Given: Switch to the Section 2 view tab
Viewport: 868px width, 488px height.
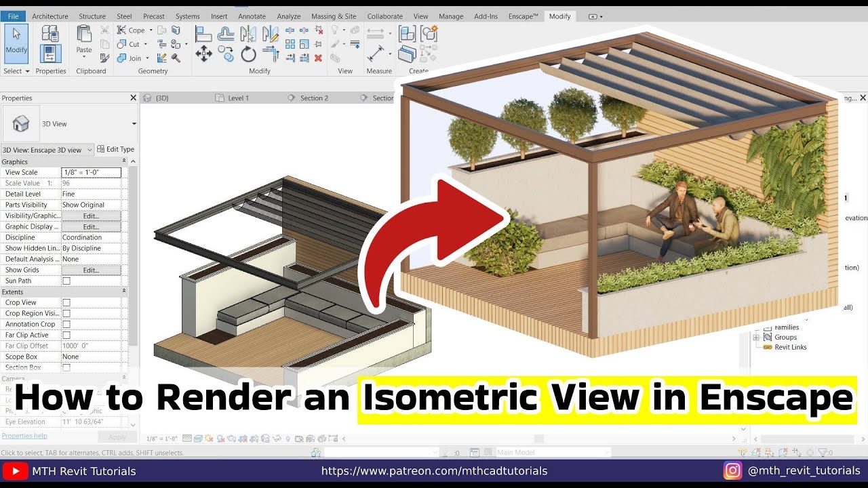Looking at the screenshot, I should [314, 98].
